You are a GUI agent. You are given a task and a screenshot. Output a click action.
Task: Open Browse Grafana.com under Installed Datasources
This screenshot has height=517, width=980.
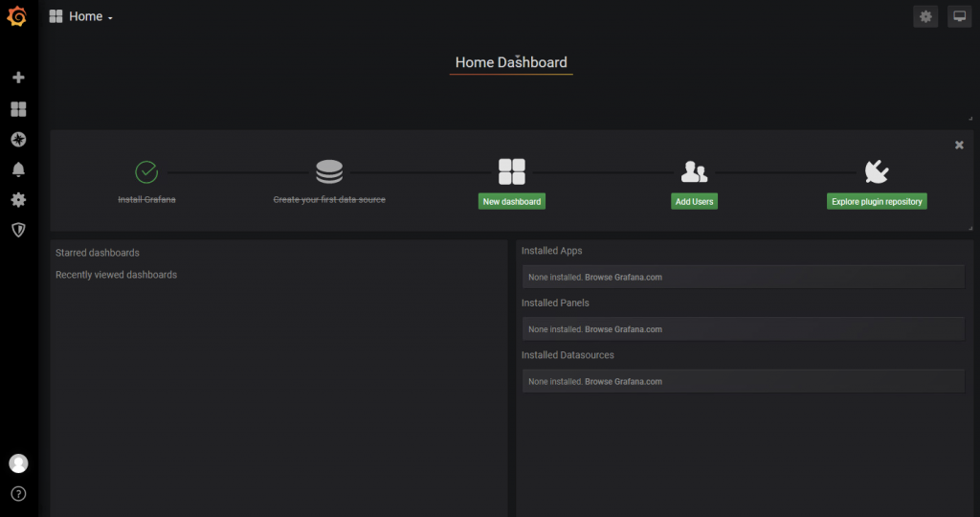pos(623,381)
